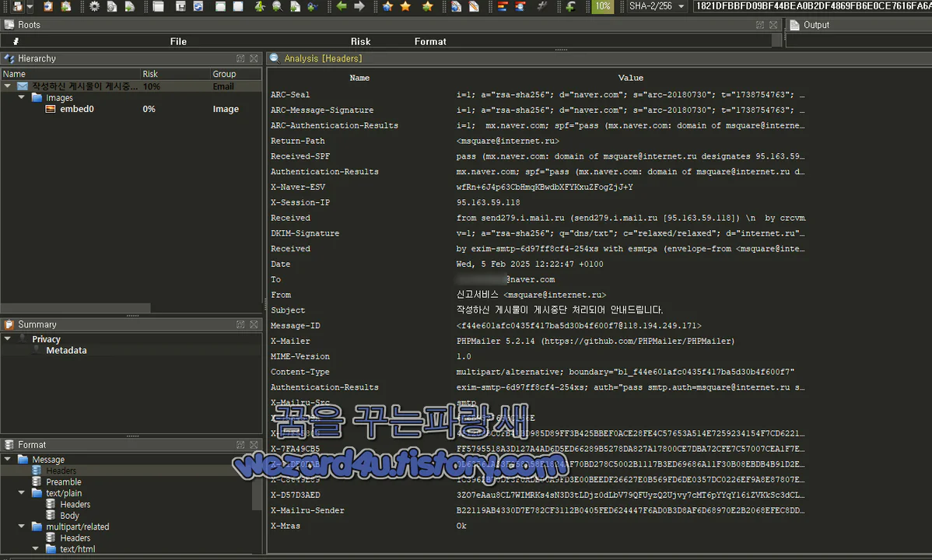Click the green left back arrow

tap(342, 6)
